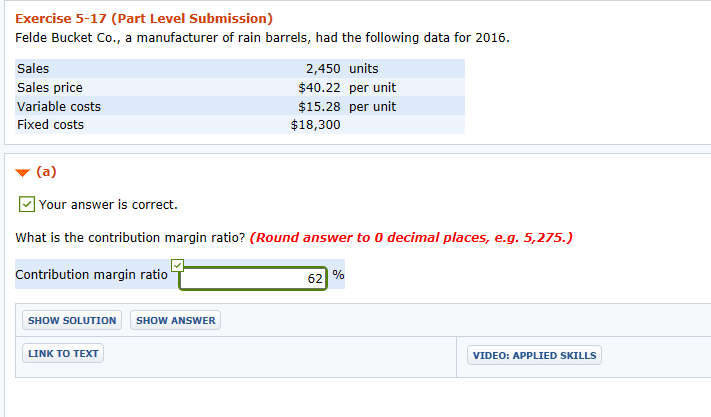Focus the Contribution margin ratio input field

pos(253,278)
